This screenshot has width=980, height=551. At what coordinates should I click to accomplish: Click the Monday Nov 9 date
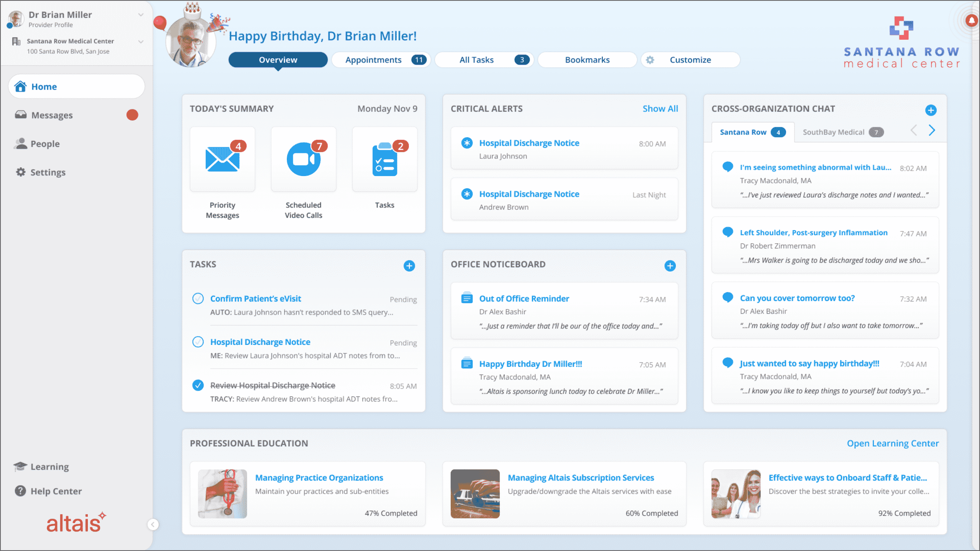[387, 109]
